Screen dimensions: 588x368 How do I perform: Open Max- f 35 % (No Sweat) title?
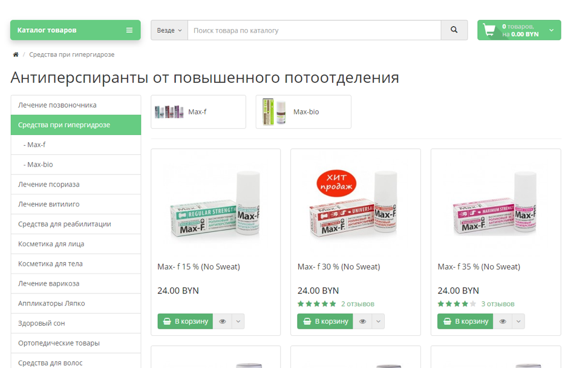[x=479, y=267]
